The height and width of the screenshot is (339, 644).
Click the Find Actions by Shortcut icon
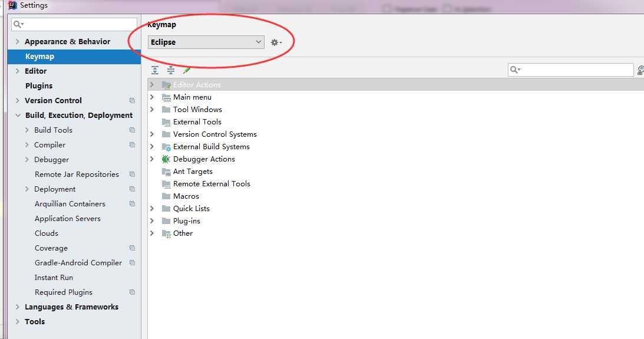coord(640,70)
